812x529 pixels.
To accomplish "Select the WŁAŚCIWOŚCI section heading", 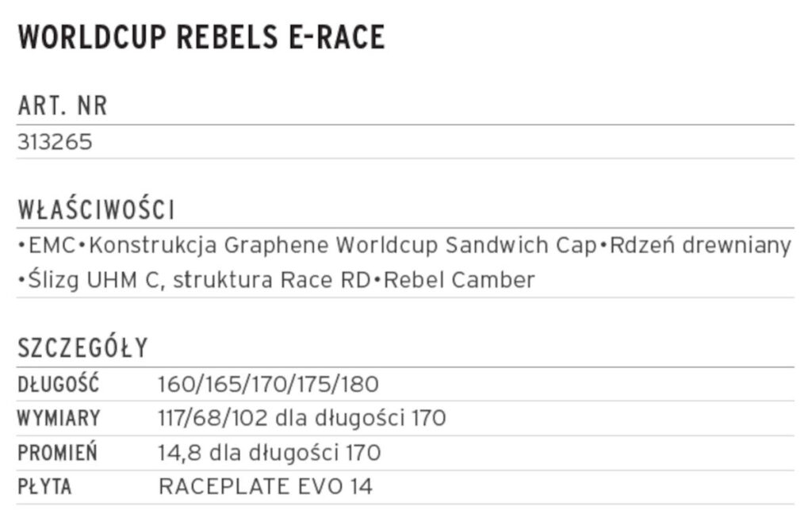I will (x=96, y=211).
